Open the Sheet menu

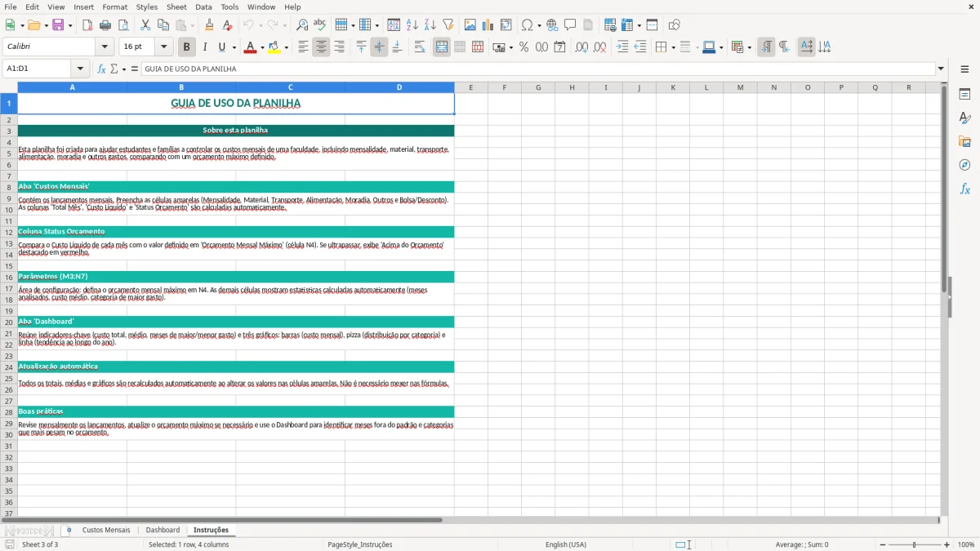tap(176, 7)
